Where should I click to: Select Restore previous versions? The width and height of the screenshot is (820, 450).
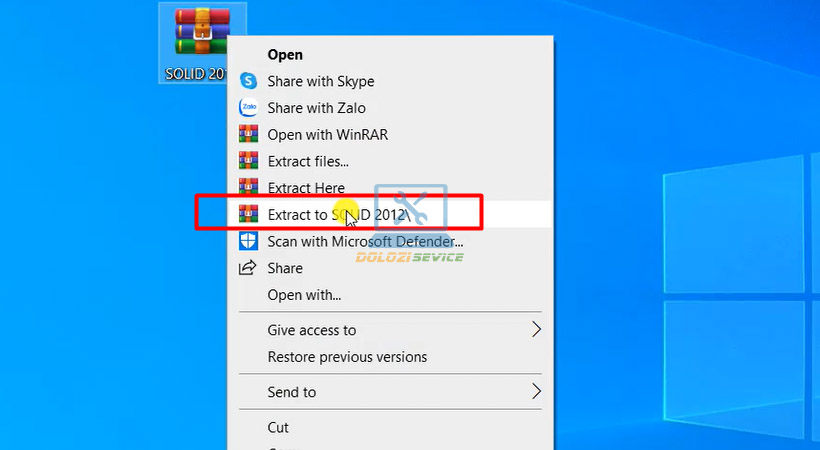pyautogui.click(x=347, y=357)
